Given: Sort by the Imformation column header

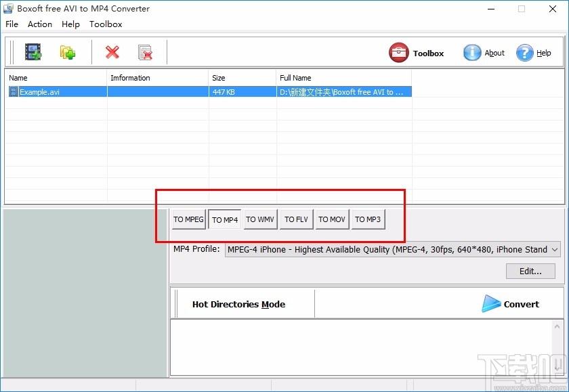Looking at the screenshot, I should [x=157, y=78].
